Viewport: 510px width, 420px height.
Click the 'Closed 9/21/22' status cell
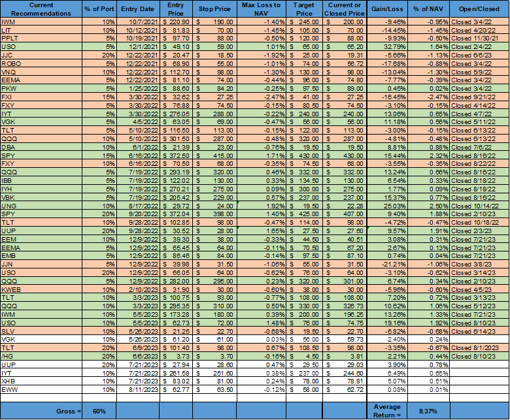pos(479,97)
